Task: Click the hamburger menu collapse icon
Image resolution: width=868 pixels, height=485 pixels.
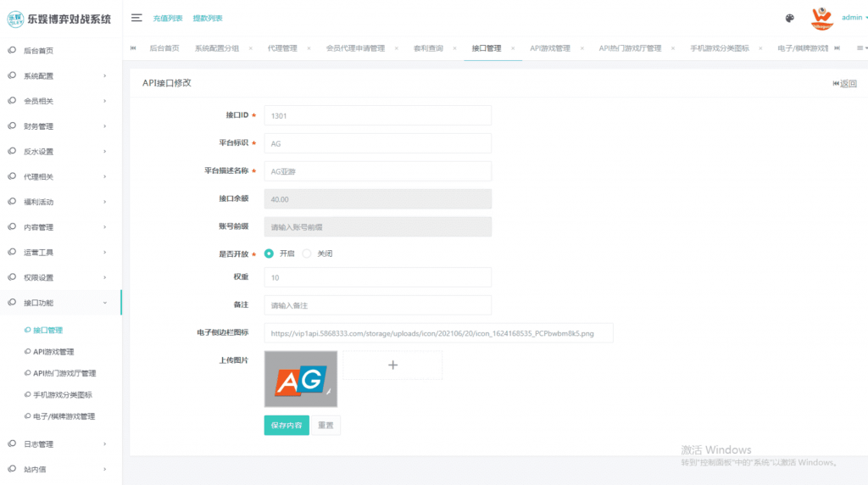Action: point(136,18)
